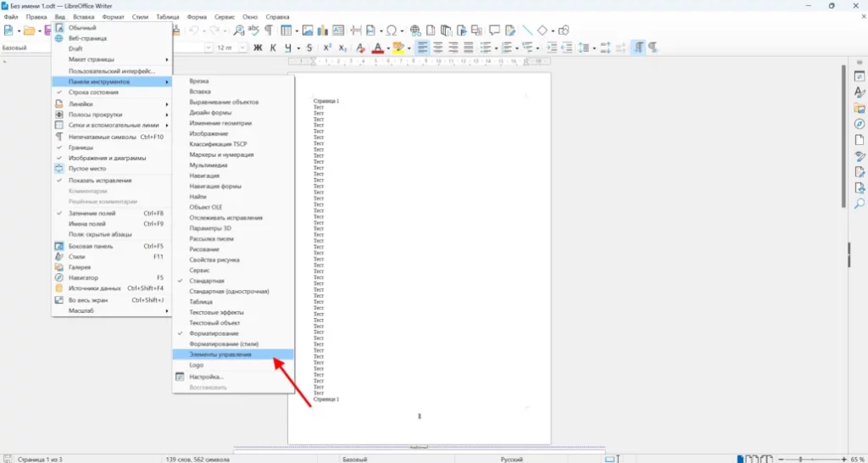Toggle Align Left button in formatting toolbar

[x=423, y=47]
